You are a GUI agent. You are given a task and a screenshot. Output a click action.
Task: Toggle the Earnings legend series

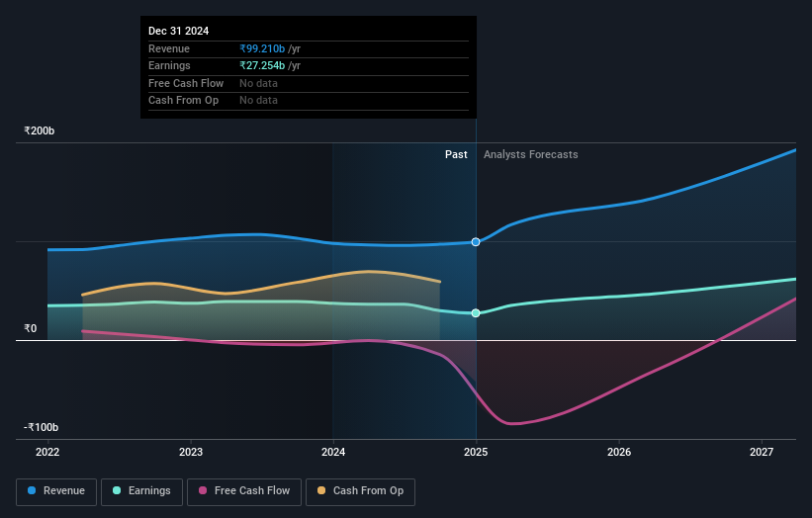point(141,491)
